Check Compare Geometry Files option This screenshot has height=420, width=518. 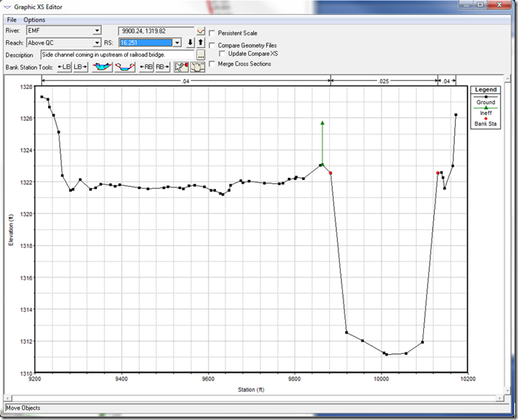(x=212, y=46)
